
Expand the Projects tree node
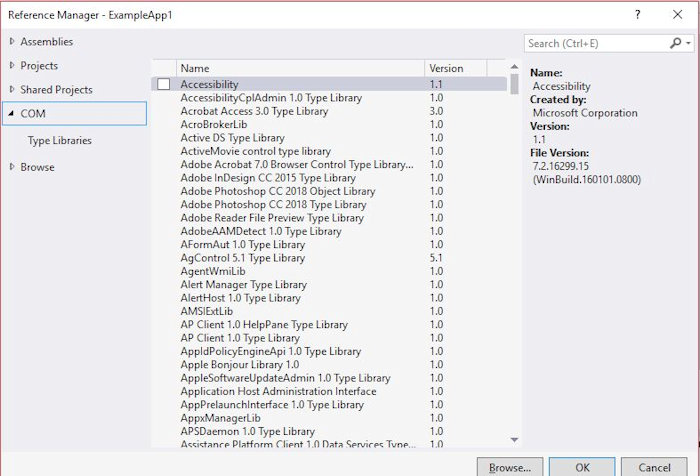pos(12,65)
